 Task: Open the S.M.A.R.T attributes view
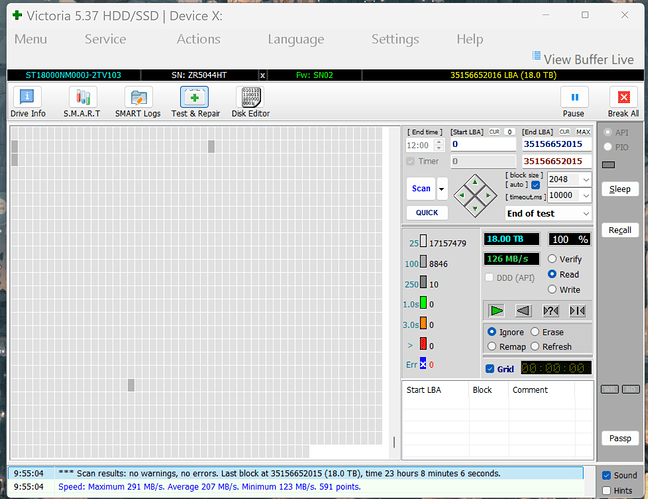[x=82, y=102]
